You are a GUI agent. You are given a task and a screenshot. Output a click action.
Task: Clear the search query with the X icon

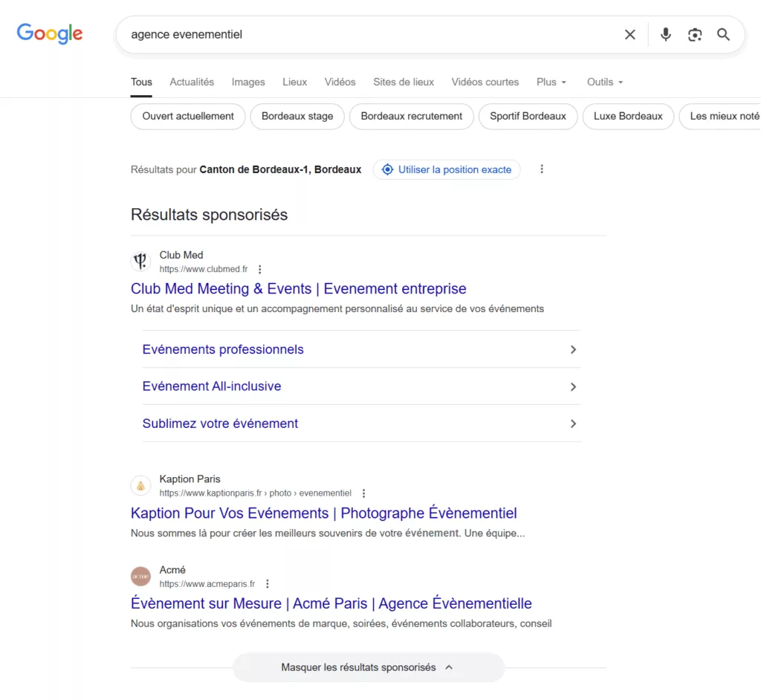click(629, 34)
